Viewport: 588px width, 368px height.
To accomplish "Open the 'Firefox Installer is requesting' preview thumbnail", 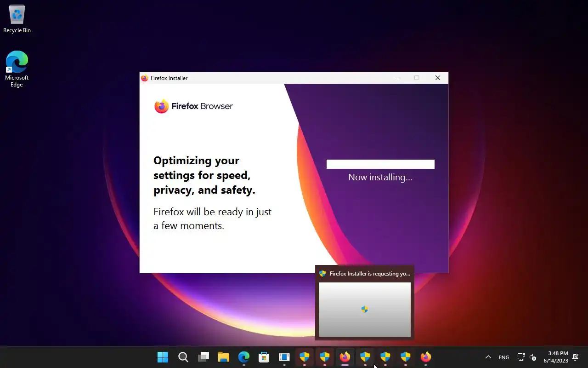I will pos(365,310).
